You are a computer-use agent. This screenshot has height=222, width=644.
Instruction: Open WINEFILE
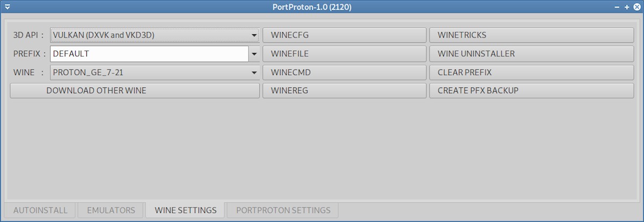(344, 54)
